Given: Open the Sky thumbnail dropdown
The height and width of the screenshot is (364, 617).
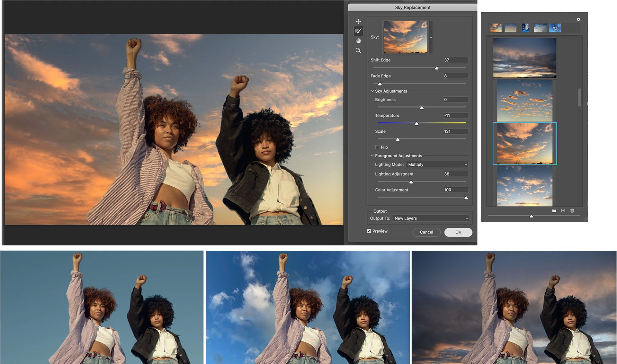Looking at the screenshot, I should 431,37.
